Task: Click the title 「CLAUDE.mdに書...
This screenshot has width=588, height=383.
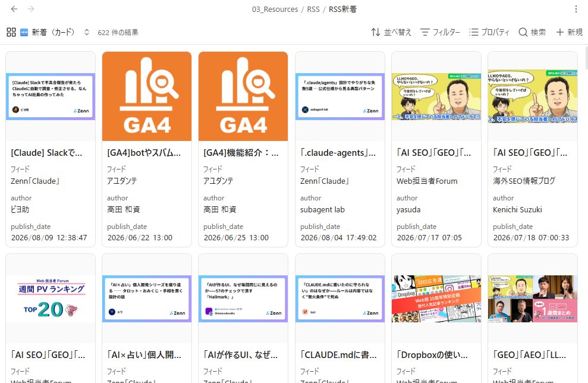Action: tap(338, 355)
